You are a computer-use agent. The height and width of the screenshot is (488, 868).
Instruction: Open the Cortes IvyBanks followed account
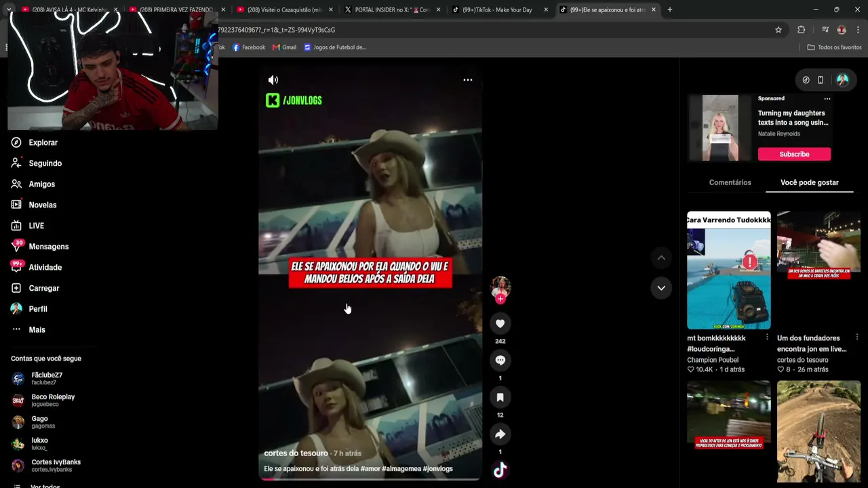tap(45, 465)
